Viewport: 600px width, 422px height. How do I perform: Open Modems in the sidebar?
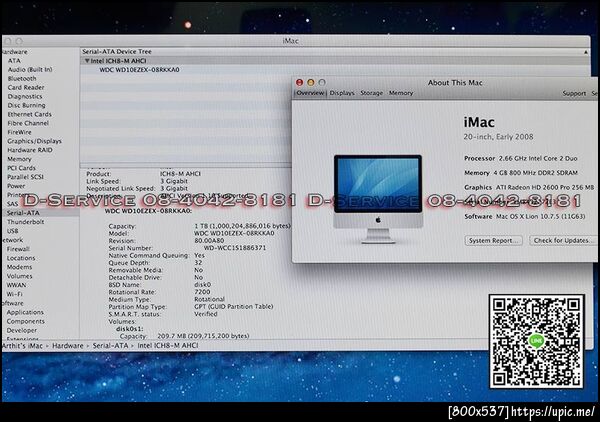tap(19, 267)
